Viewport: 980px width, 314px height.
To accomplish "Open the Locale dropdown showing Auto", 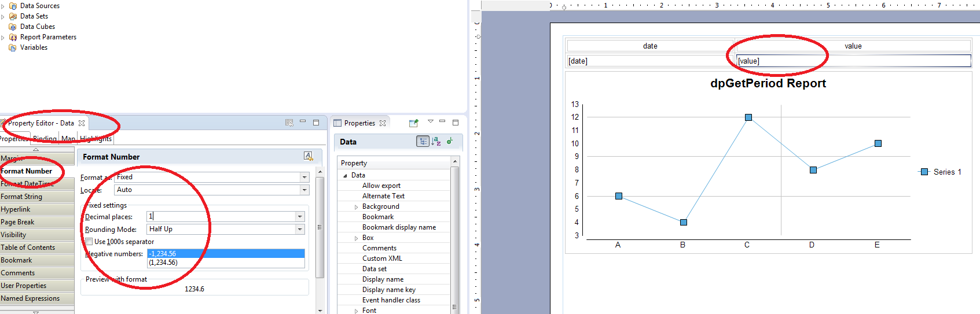I will click(304, 190).
